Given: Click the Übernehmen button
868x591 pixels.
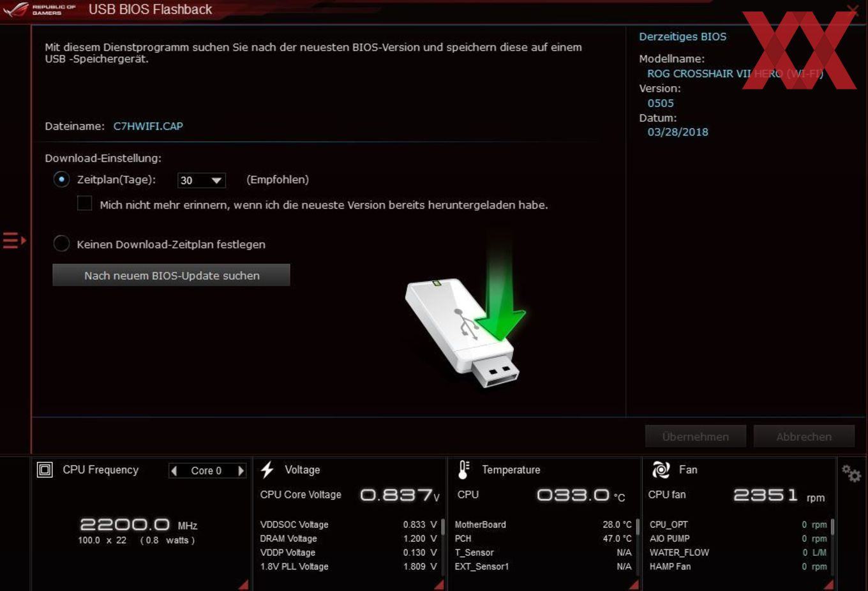Looking at the screenshot, I should point(695,437).
